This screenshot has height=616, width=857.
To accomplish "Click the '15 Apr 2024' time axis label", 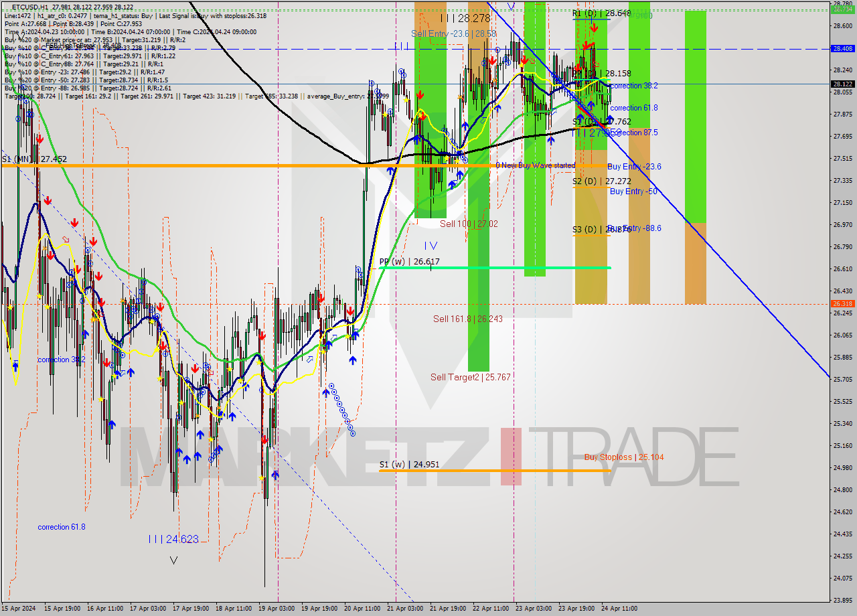I will (x=19, y=609).
